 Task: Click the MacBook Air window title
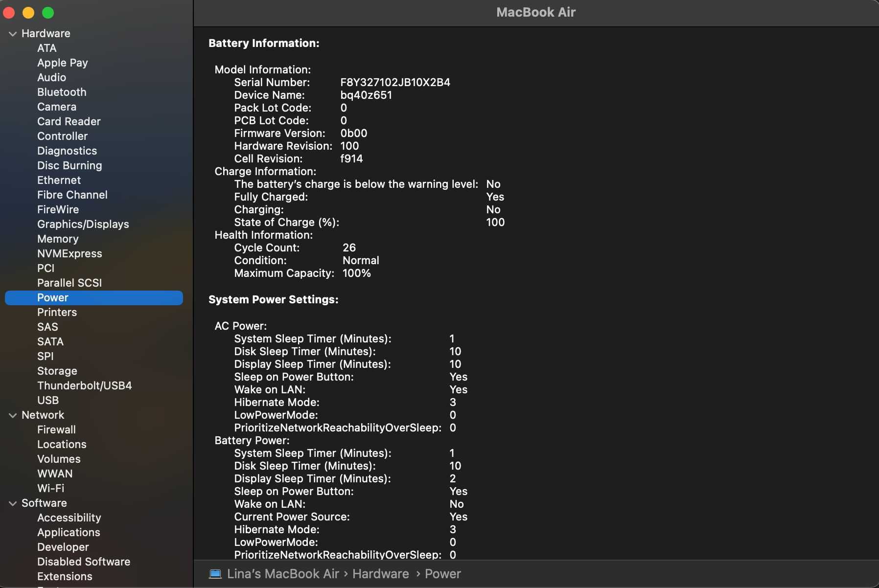[536, 12]
